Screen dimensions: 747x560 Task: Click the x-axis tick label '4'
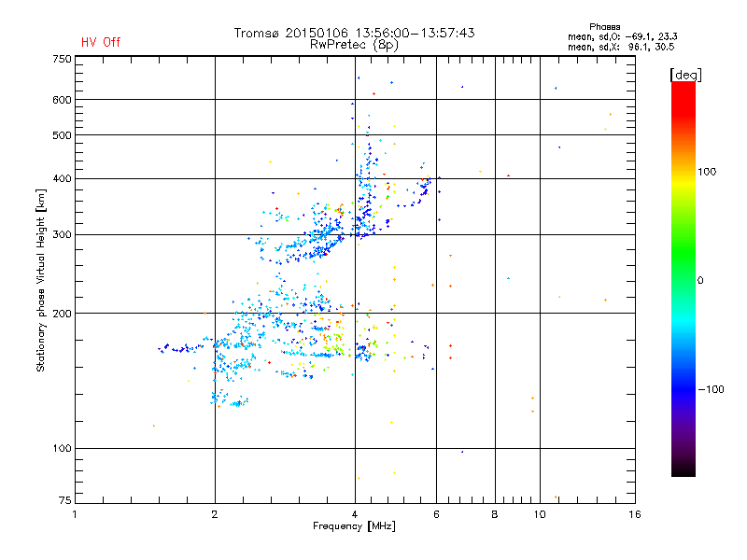tap(355, 514)
